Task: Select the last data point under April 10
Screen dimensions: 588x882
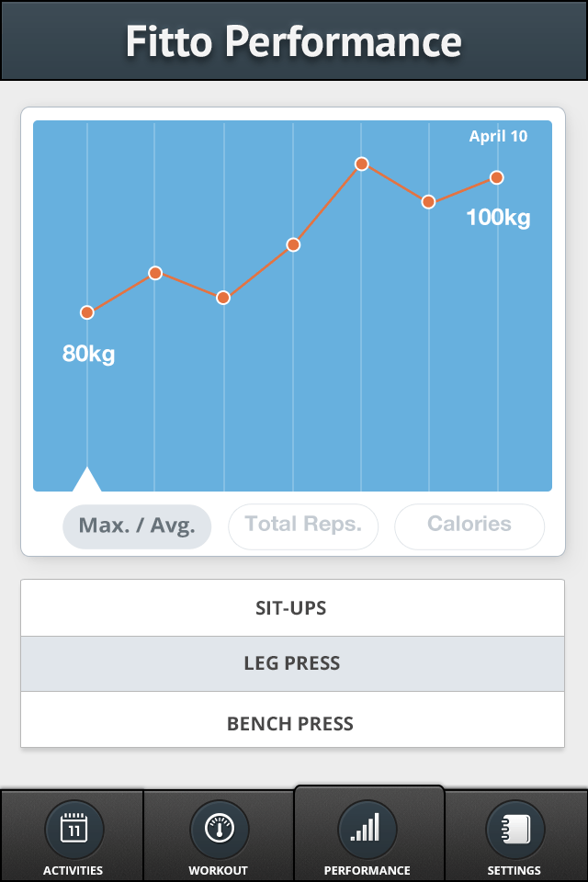Action: point(497,177)
